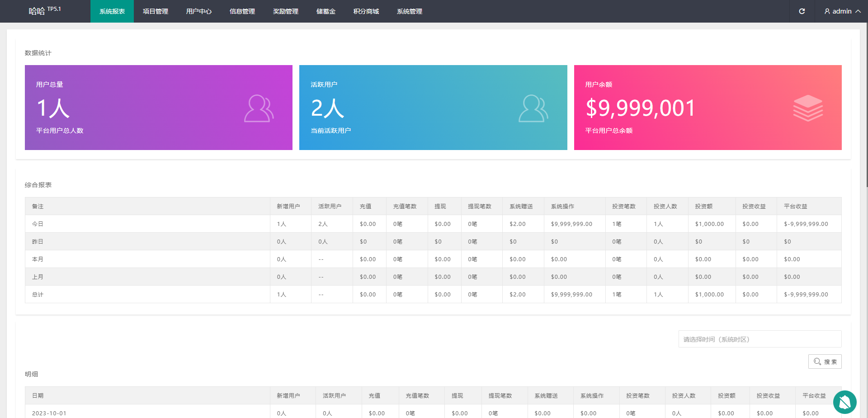Viewport: 868px width, 418px height.
Task: Click the magnifier icon in search button
Action: 817,362
